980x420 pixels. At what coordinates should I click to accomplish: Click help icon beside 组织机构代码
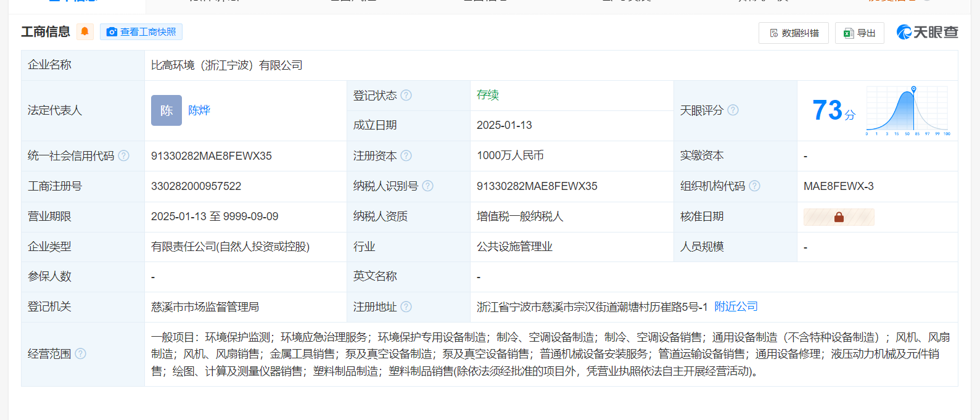tap(754, 186)
